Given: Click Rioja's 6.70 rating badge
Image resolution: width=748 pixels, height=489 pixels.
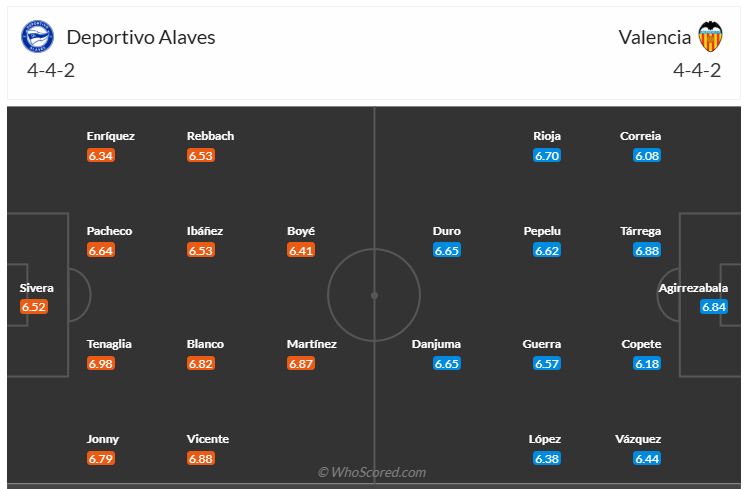Looking at the screenshot, I should pyautogui.click(x=547, y=155).
